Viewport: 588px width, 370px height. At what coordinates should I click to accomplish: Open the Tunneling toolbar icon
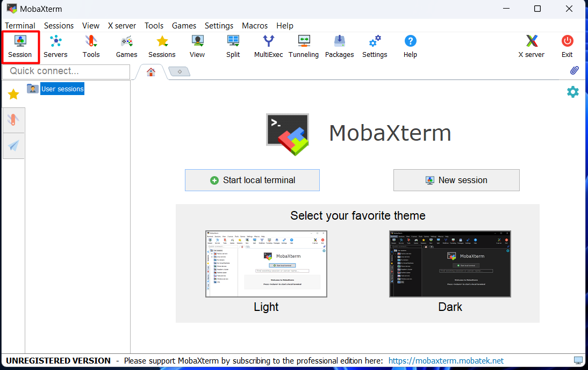coord(304,47)
